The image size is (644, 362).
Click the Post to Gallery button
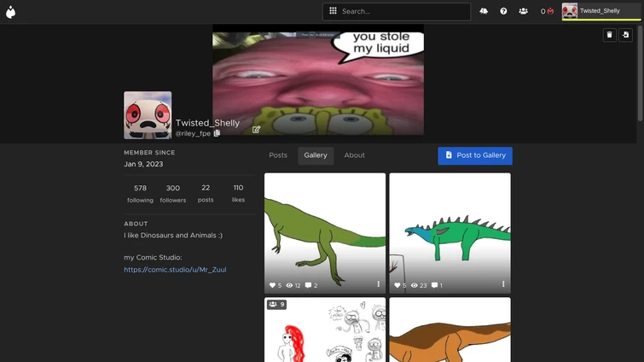[475, 155]
